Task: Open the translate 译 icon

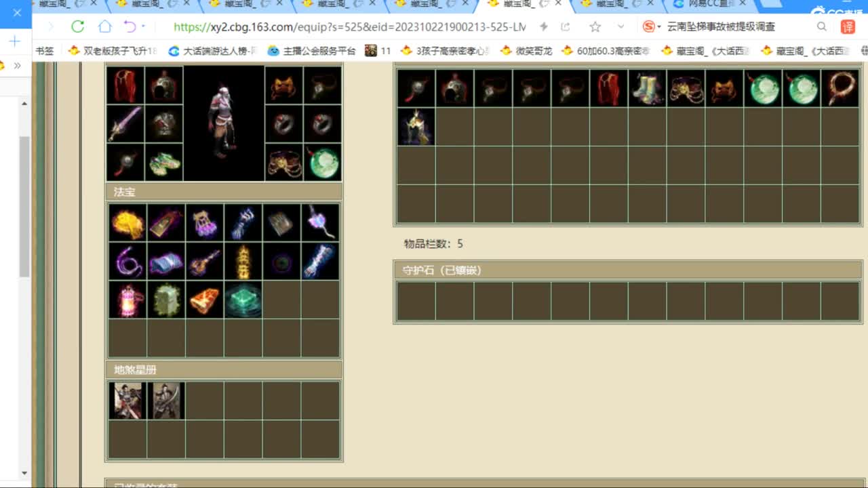Action: coord(848,27)
